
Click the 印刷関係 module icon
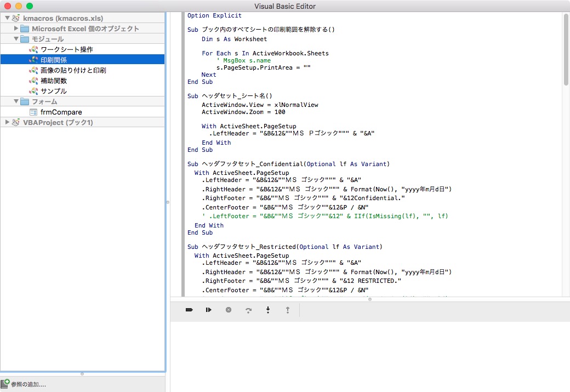(33, 60)
